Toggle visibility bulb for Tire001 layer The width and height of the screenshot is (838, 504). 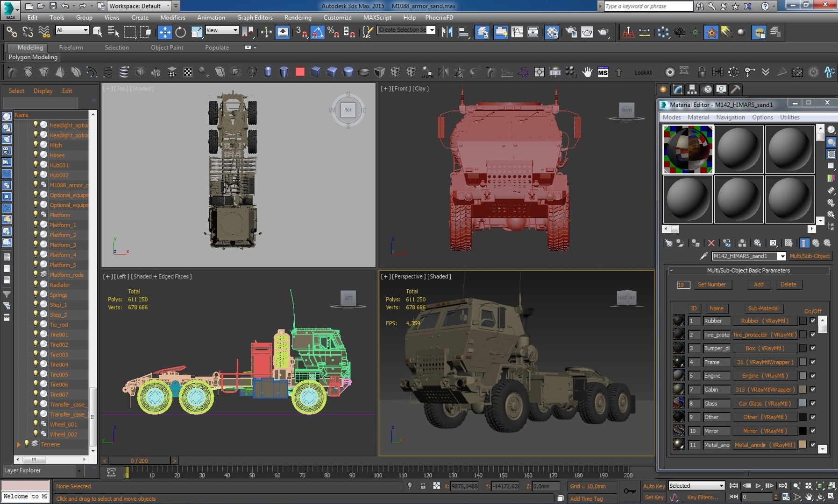(x=35, y=334)
